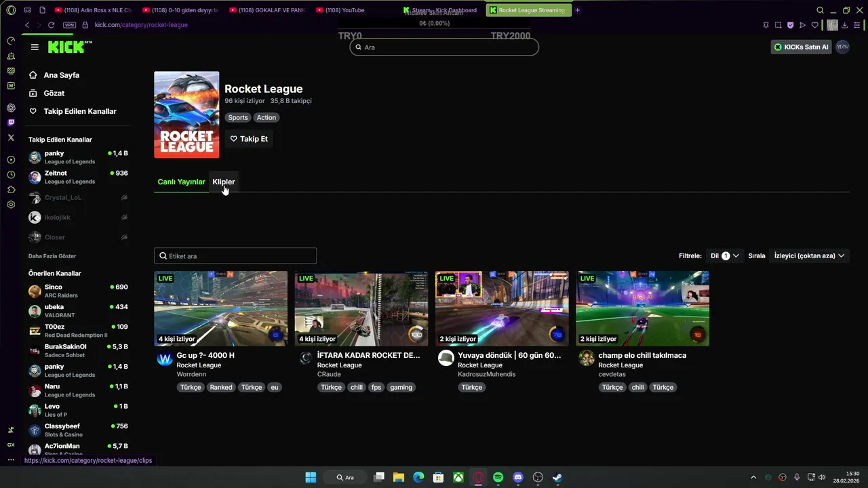The height and width of the screenshot is (488, 868).
Task: Open history clock icon in Opera sidebar
Action: click(11, 175)
